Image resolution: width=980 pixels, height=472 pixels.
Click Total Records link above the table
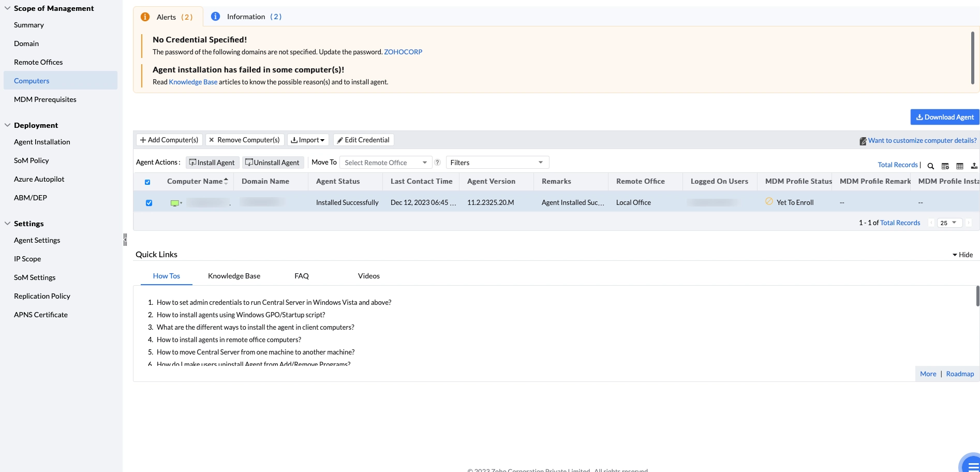pos(898,165)
